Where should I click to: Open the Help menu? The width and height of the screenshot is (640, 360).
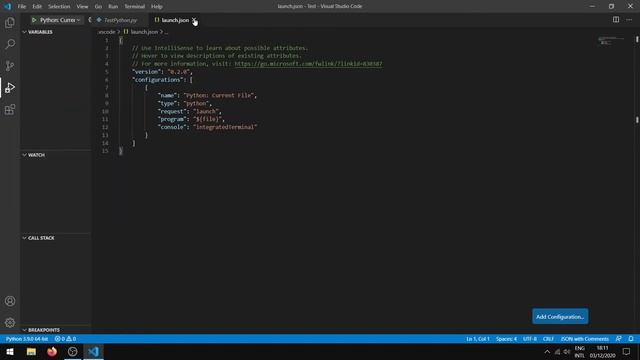(157, 7)
